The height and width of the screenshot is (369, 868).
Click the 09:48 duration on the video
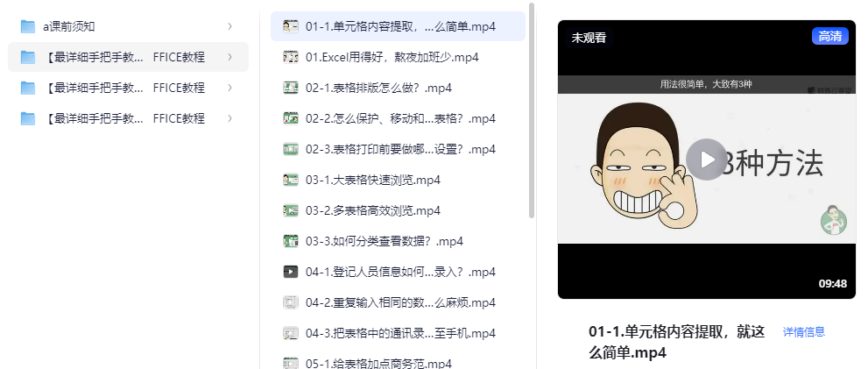tap(833, 284)
